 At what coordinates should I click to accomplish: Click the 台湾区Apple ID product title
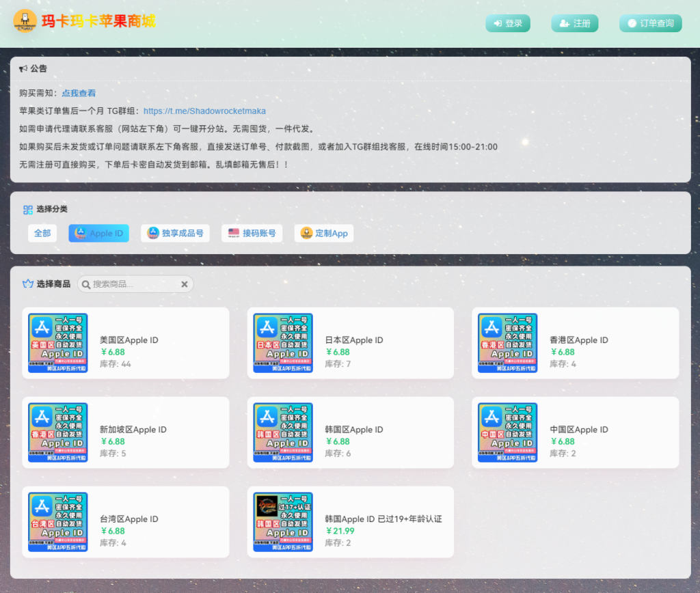point(129,519)
